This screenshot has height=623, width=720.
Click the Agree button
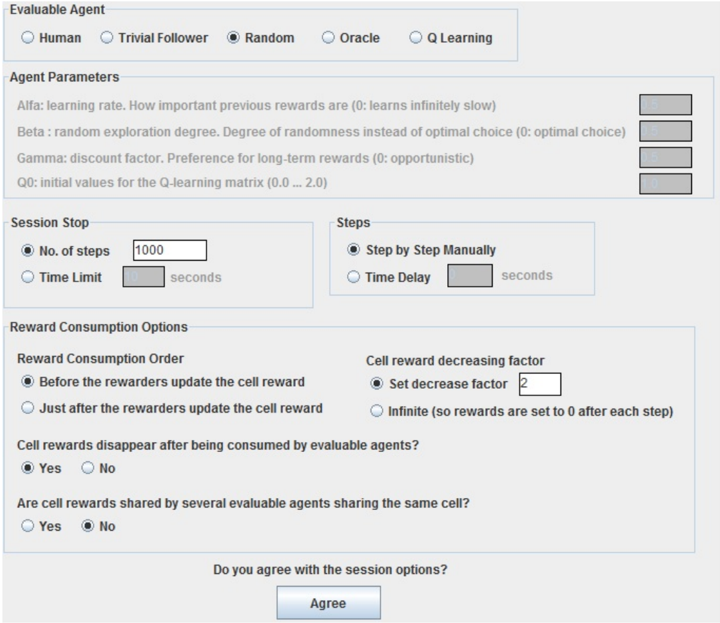pos(328,603)
